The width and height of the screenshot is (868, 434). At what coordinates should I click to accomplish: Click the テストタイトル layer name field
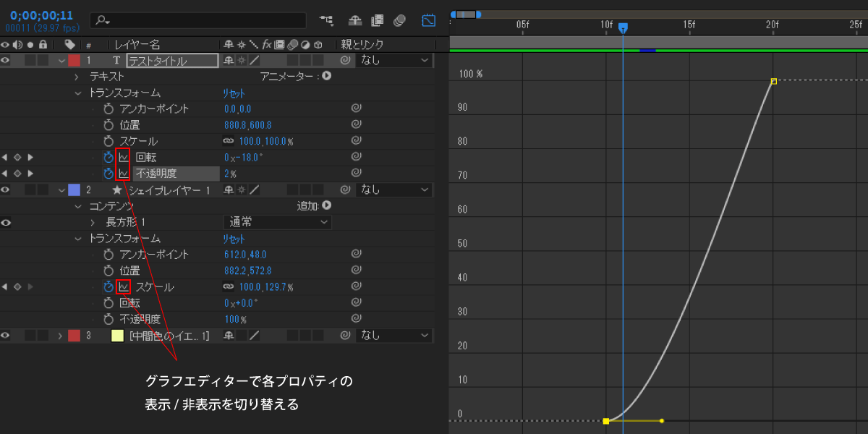[x=172, y=61]
